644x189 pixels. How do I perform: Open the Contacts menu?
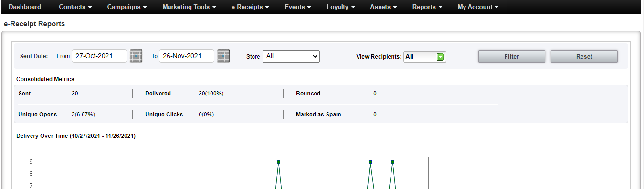coord(75,7)
